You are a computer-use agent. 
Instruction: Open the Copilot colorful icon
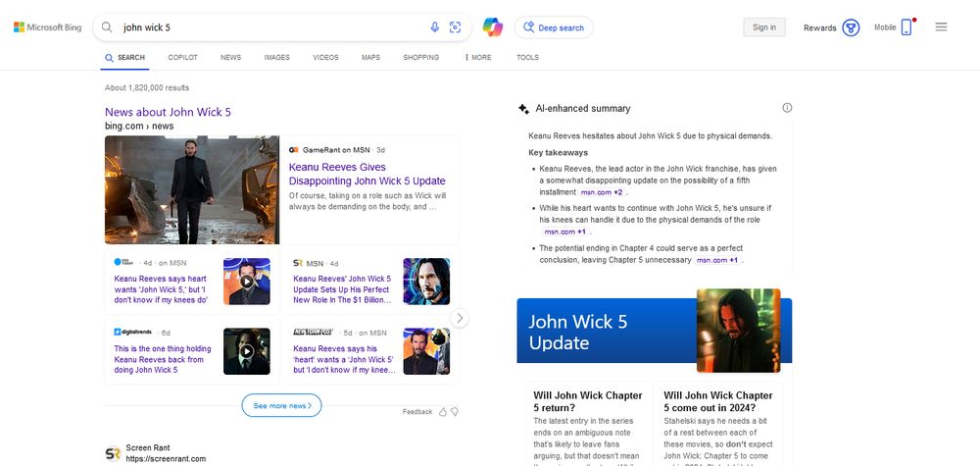click(493, 27)
